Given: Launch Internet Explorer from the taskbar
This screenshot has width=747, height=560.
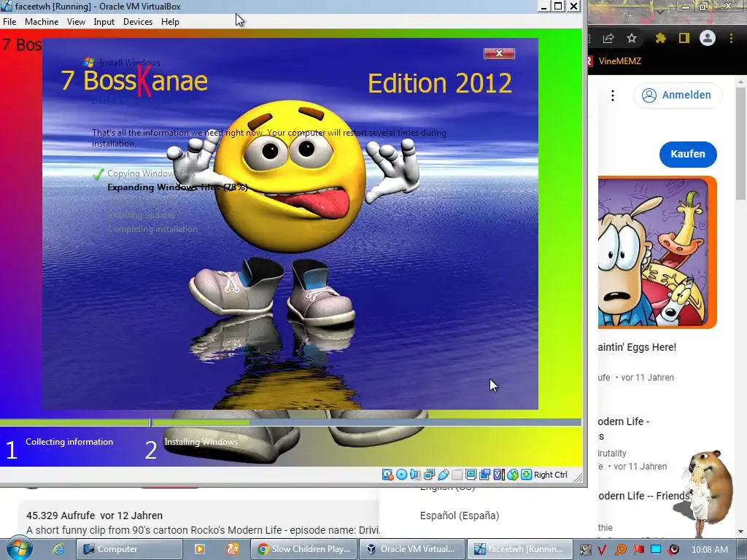Looking at the screenshot, I should [58, 549].
